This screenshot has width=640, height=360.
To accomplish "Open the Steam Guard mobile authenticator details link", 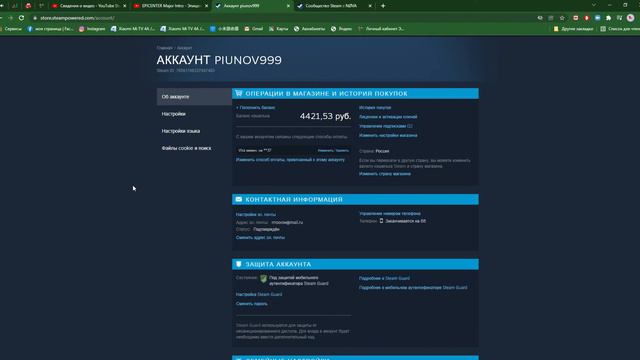I will click(413, 287).
